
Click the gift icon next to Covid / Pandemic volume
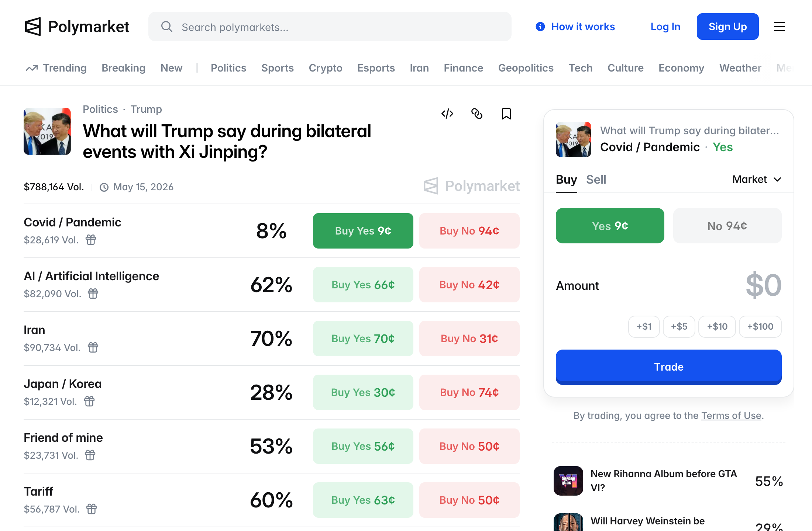[x=91, y=240]
